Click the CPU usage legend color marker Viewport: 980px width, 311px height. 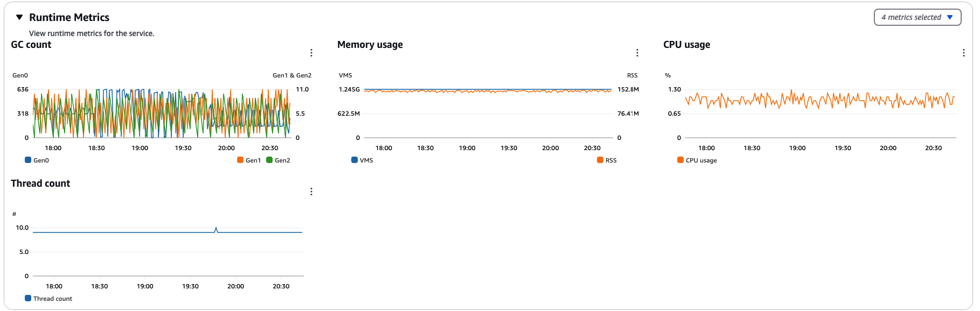(x=680, y=160)
